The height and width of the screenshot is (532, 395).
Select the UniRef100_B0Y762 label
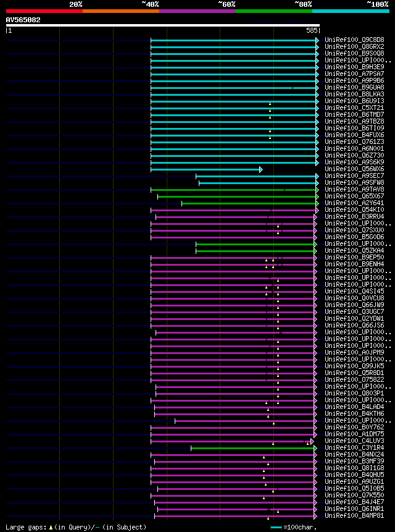(x=354, y=426)
